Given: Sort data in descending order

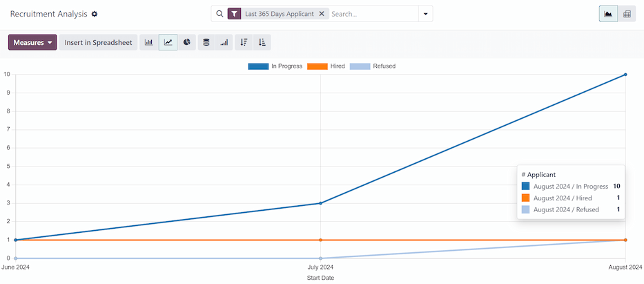Looking at the screenshot, I should click(244, 42).
